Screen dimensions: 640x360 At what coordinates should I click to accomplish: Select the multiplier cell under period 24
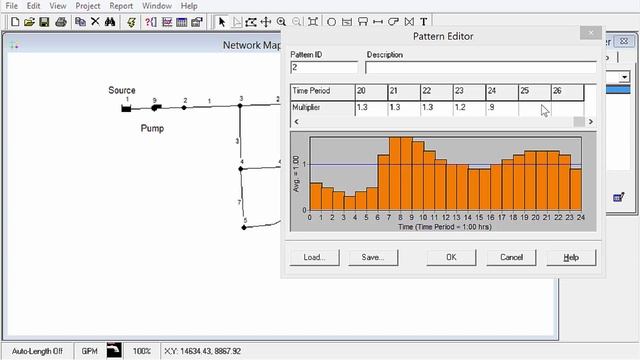(x=502, y=108)
